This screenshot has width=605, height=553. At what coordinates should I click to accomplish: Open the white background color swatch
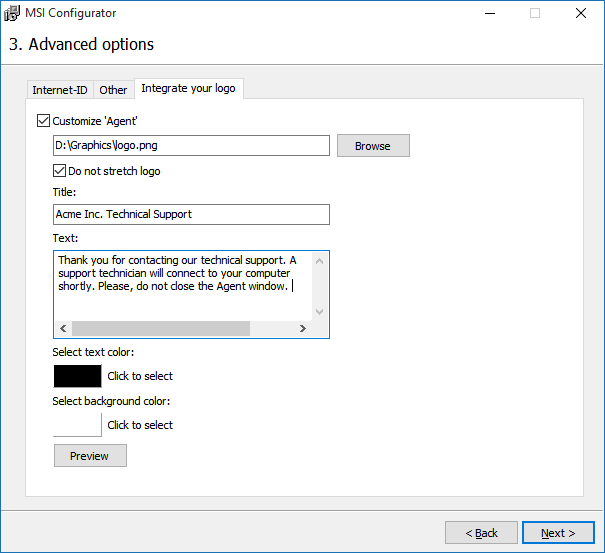pyautogui.click(x=77, y=425)
